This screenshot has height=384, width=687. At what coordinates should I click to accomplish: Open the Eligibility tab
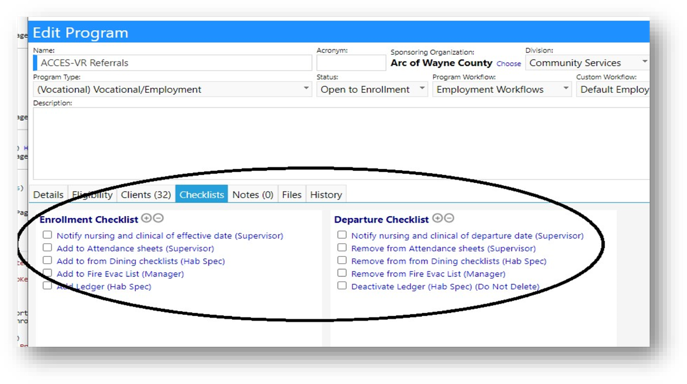click(x=92, y=195)
